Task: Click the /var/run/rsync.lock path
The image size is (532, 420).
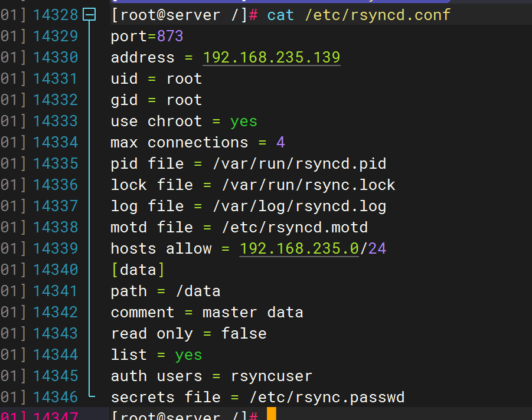Action: (309, 185)
